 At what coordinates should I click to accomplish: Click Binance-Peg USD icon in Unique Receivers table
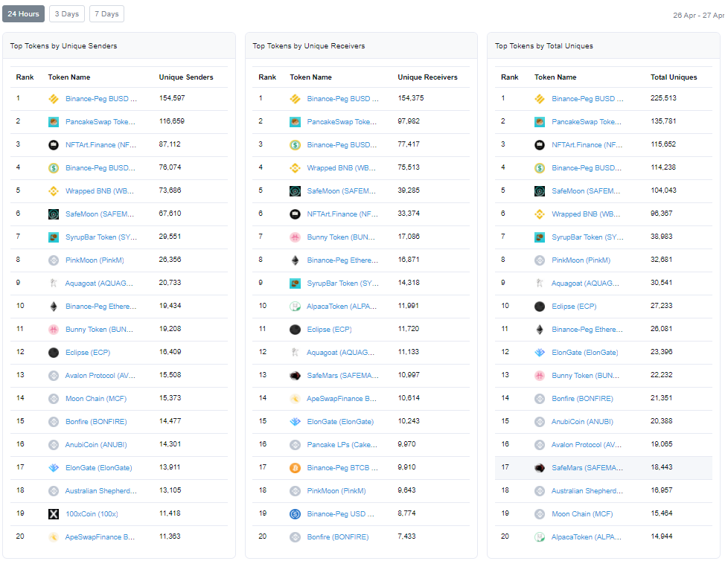(296, 514)
